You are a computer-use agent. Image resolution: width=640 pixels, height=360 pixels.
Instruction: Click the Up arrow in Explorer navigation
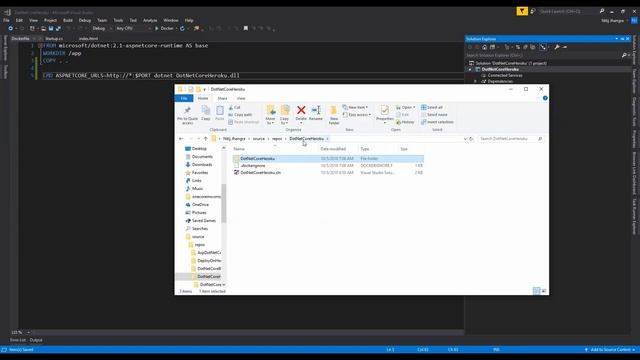[205, 139]
